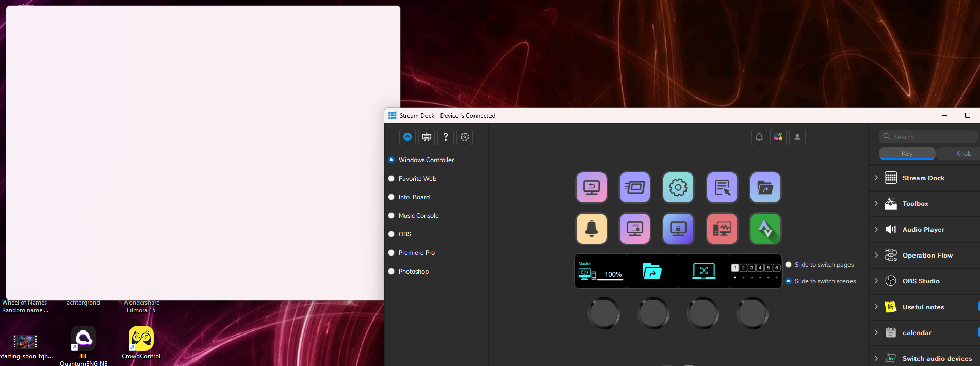Select the teal settings gear key

[x=678, y=187]
